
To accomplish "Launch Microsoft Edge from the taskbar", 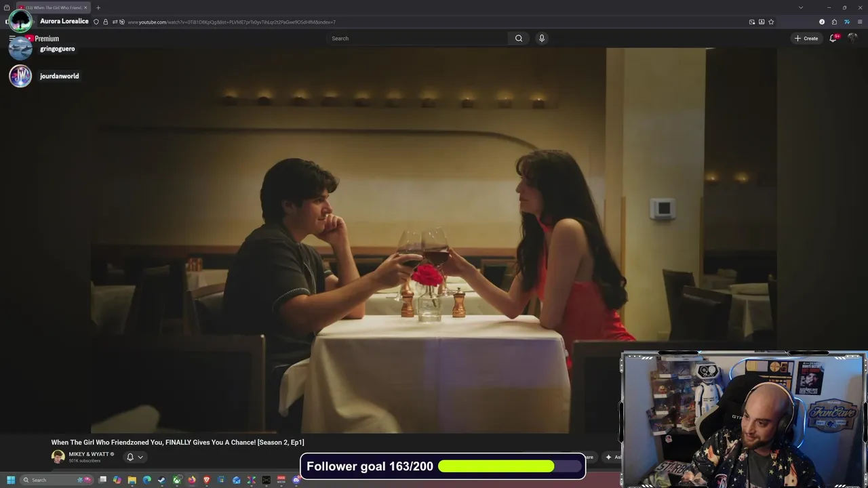I will (x=147, y=480).
